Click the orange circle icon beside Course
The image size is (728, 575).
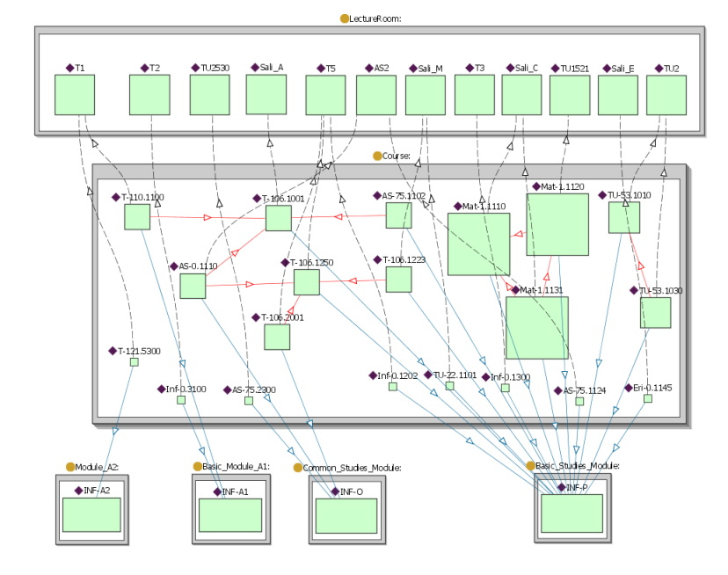click(x=378, y=156)
